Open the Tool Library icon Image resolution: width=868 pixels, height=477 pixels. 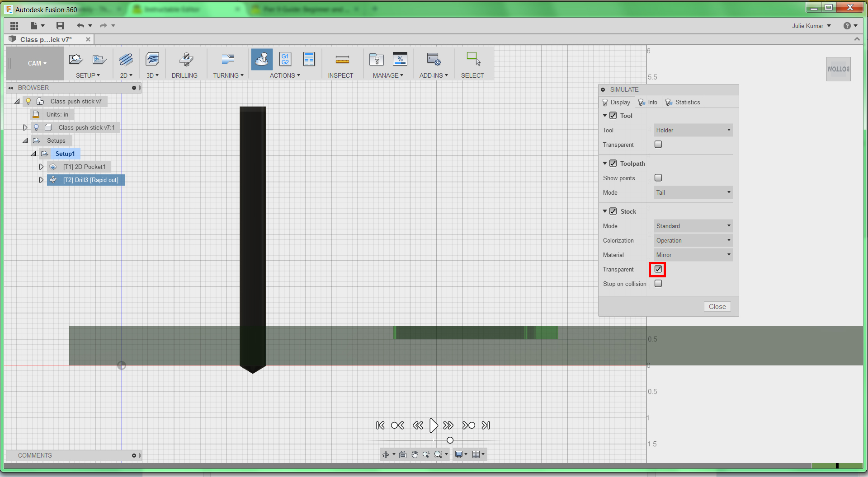pos(376,59)
